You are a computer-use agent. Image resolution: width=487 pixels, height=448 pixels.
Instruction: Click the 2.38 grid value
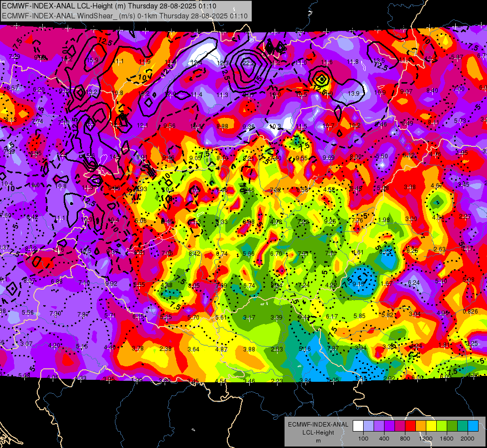[166, 349]
